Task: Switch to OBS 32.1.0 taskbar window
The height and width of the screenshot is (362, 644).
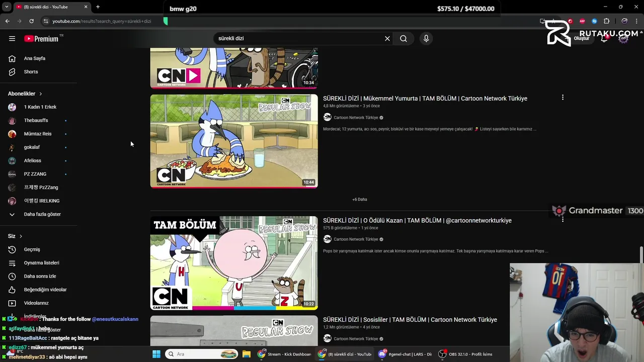Action: point(465,354)
